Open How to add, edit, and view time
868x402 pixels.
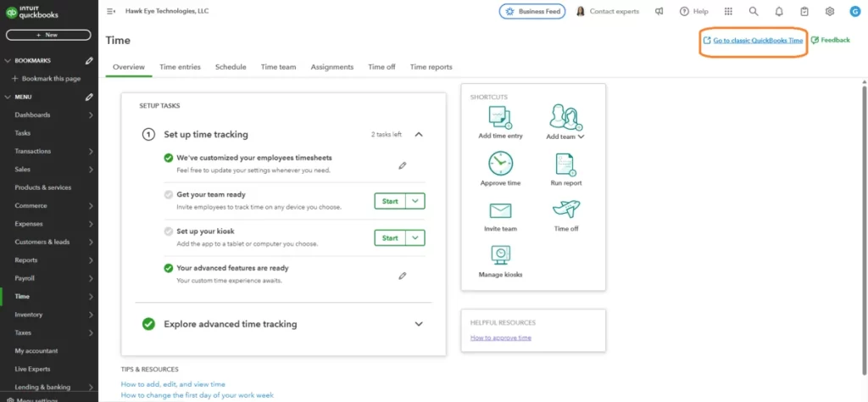click(173, 383)
